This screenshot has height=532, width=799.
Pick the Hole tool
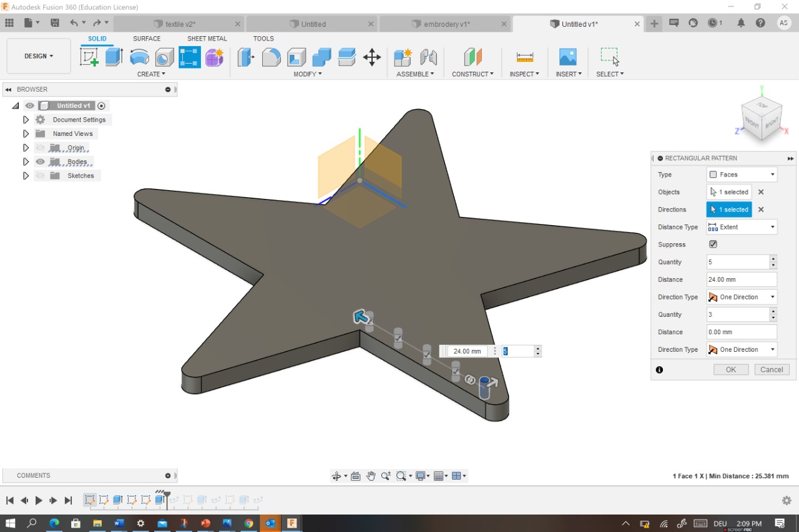164,57
